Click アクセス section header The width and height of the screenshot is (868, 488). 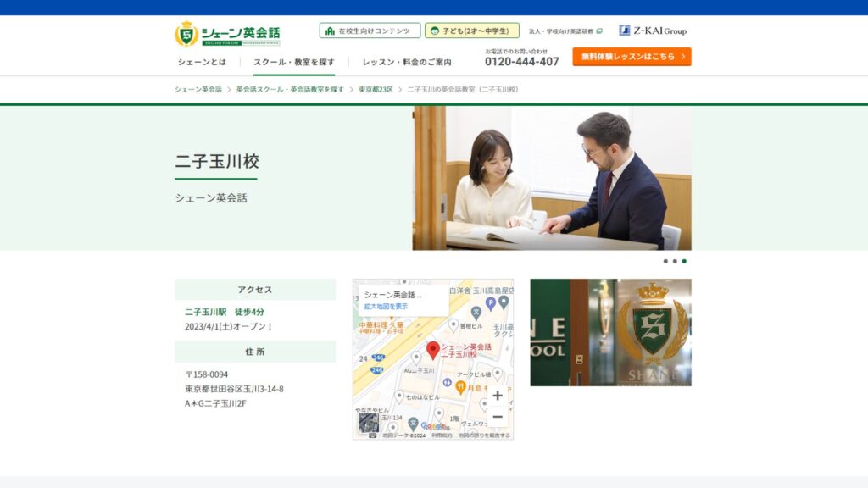tap(255, 290)
